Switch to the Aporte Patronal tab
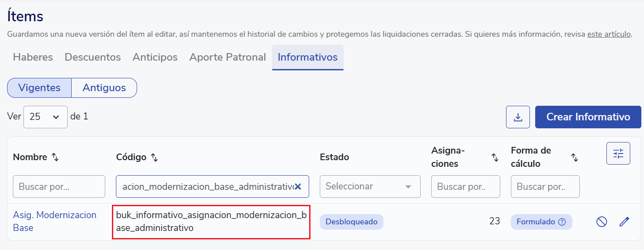 (227, 57)
